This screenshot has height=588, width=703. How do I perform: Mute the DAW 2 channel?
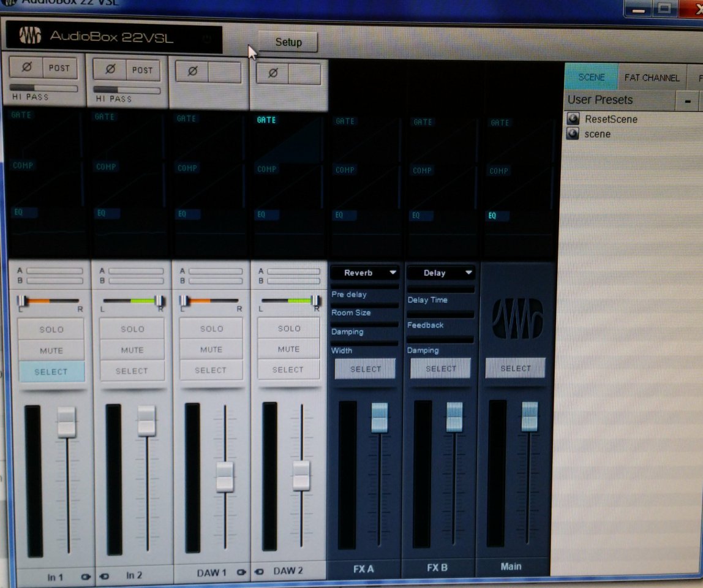click(289, 349)
